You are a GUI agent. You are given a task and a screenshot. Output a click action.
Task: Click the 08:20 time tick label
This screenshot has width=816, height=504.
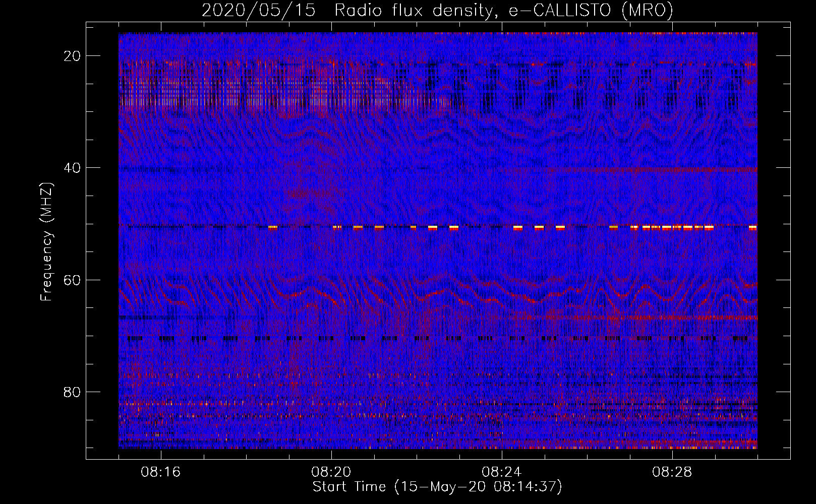pos(331,472)
